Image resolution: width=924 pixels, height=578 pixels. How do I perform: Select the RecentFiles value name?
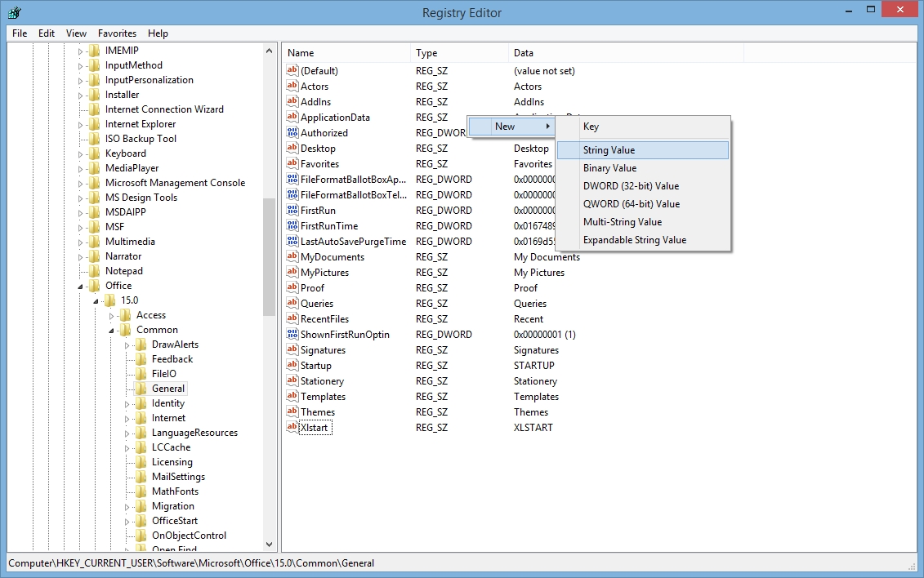[324, 319]
